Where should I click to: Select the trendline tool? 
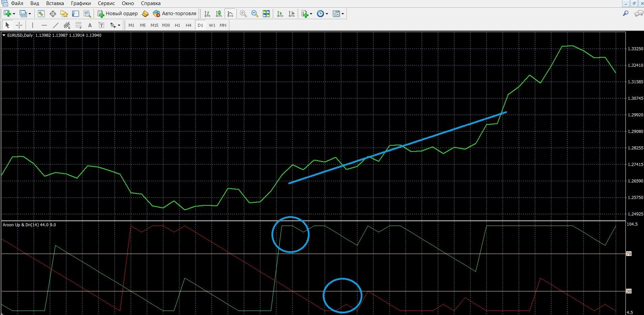tap(56, 25)
